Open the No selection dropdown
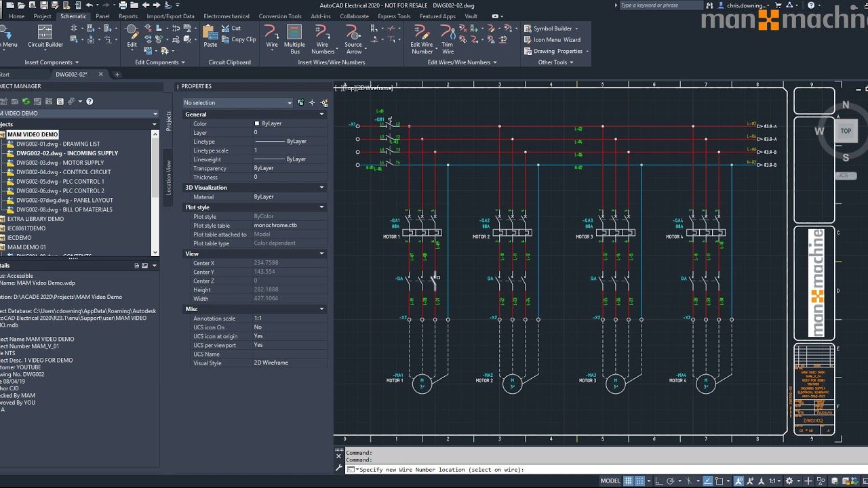The width and height of the screenshot is (868, 488). [x=237, y=103]
